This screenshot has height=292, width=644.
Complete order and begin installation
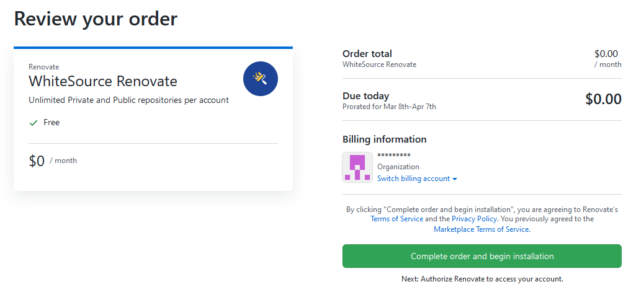tap(482, 256)
